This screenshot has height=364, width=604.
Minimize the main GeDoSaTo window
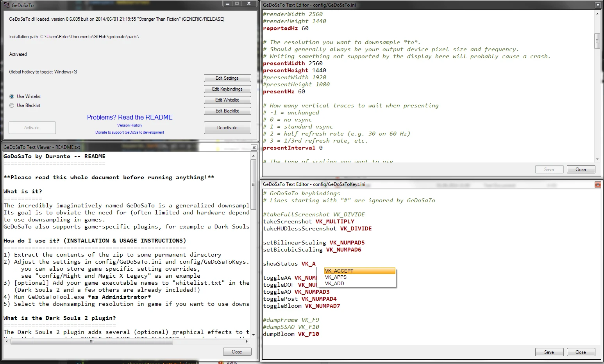tap(228, 4)
